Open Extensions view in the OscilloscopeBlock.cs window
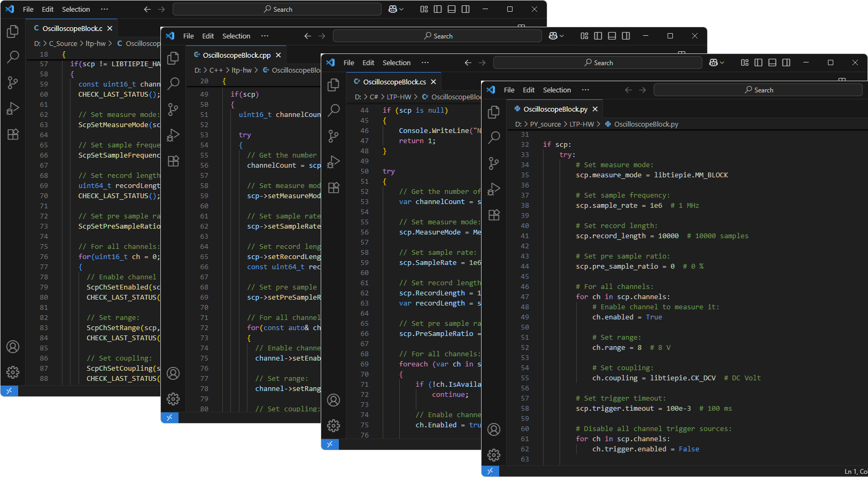868x477 pixels. 334,187
